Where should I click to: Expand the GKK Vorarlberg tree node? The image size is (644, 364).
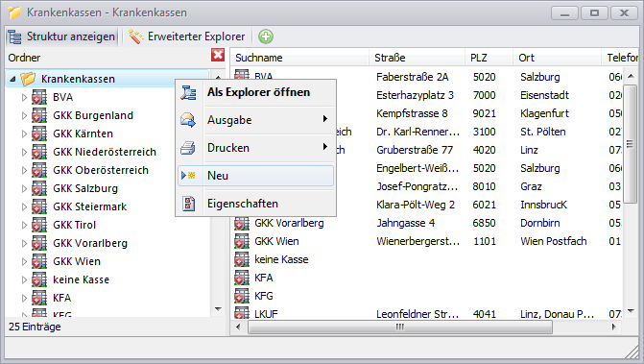pyautogui.click(x=24, y=243)
